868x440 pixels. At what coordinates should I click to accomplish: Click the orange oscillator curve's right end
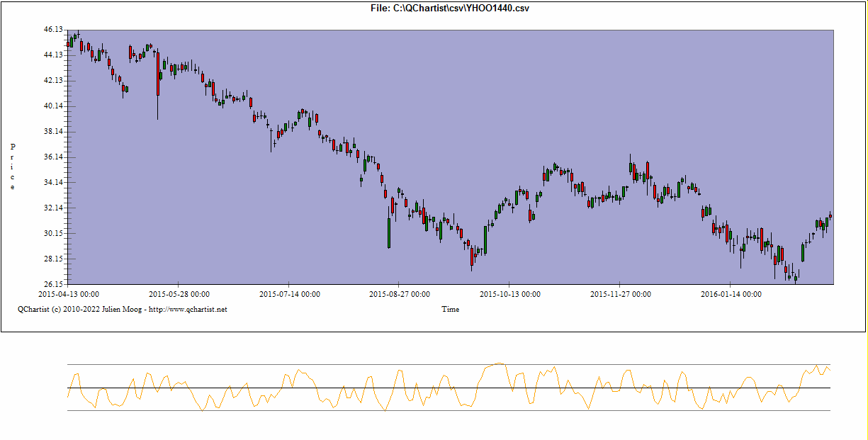coord(829,370)
